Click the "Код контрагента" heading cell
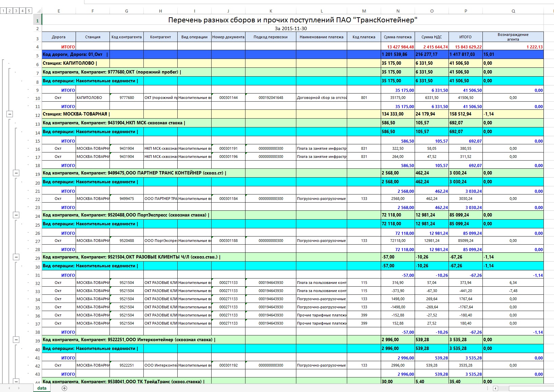This screenshot has width=554, height=392. tap(126, 37)
